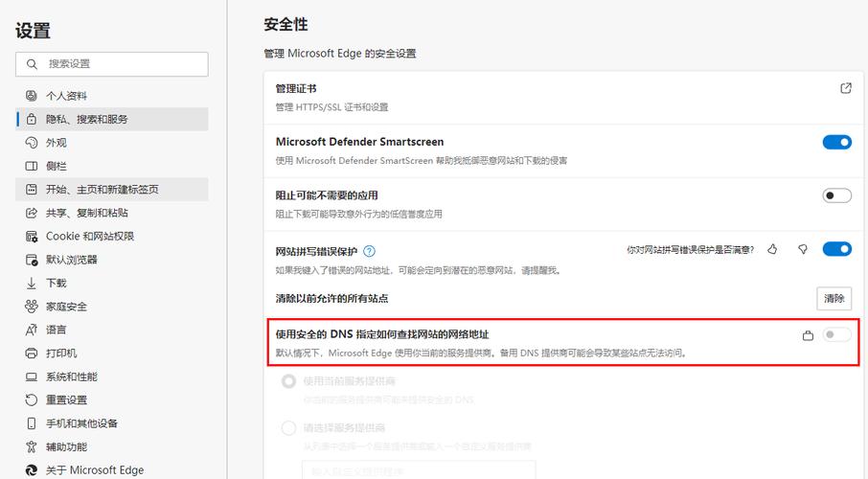The image size is (868, 479).
Task: Click the 手机和其他设备 phone icon
Action: coord(32,423)
